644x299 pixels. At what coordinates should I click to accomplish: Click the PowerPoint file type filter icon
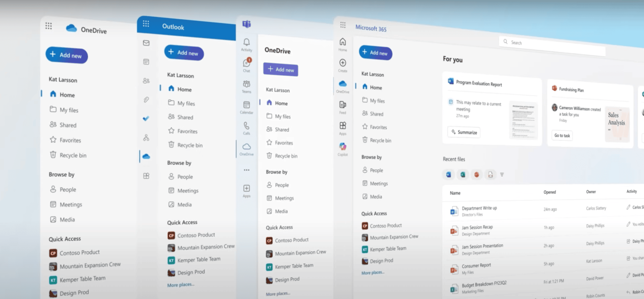[476, 174]
